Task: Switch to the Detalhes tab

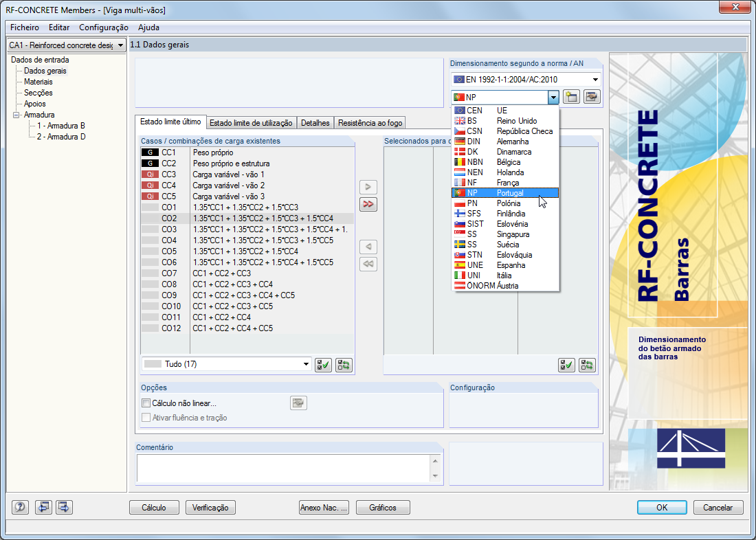Action: coord(315,123)
